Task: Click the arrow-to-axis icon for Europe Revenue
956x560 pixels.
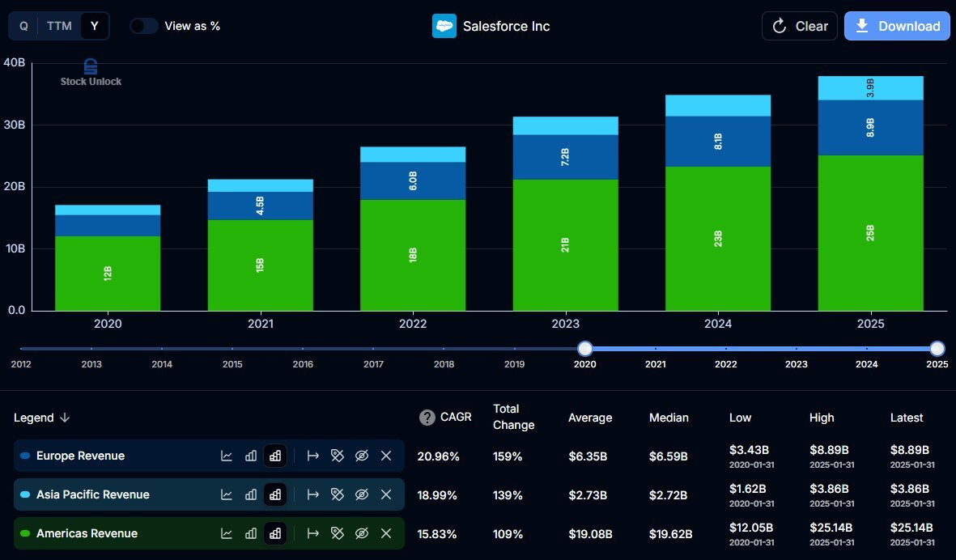Action: tap(313, 456)
